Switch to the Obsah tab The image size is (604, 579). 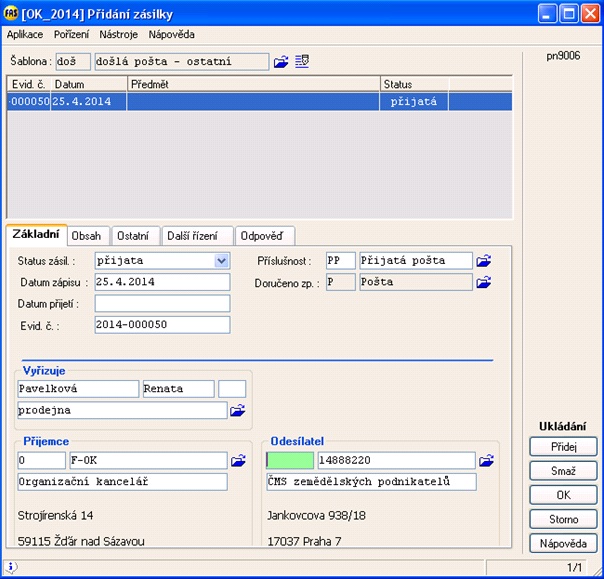tap(86, 236)
